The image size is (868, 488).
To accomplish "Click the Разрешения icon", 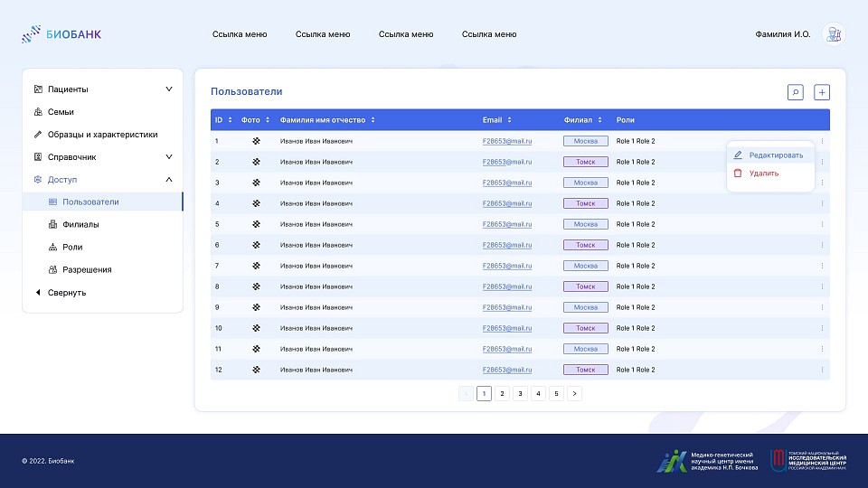I will (x=53, y=269).
